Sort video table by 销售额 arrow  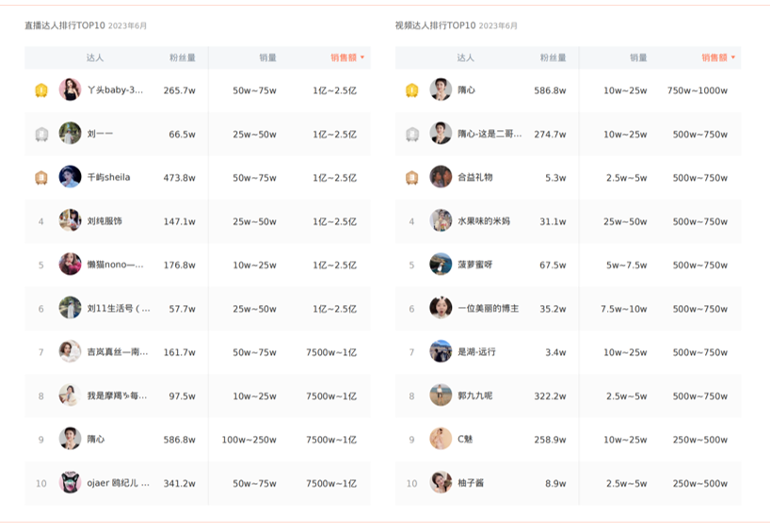click(733, 57)
